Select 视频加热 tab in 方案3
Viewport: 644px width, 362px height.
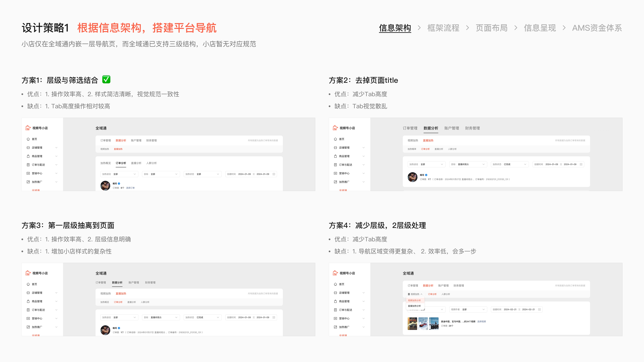click(106, 294)
